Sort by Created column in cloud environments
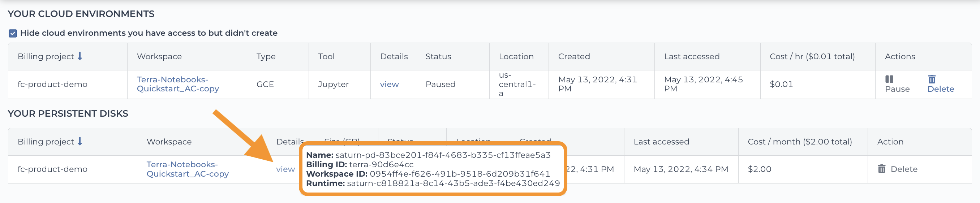Screen dimensions: 980x203 pos(574,56)
